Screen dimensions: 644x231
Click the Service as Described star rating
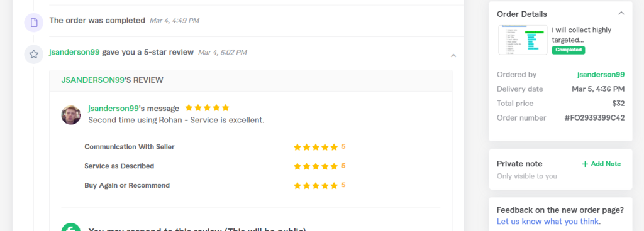point(316,166)
